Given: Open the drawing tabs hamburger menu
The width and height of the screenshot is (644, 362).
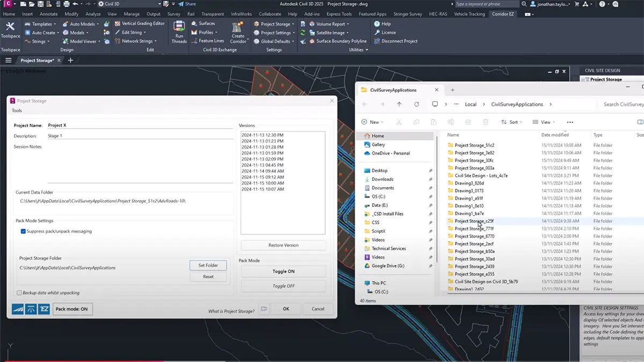Looking at the screenshot, I should click(x=9, y=61).
